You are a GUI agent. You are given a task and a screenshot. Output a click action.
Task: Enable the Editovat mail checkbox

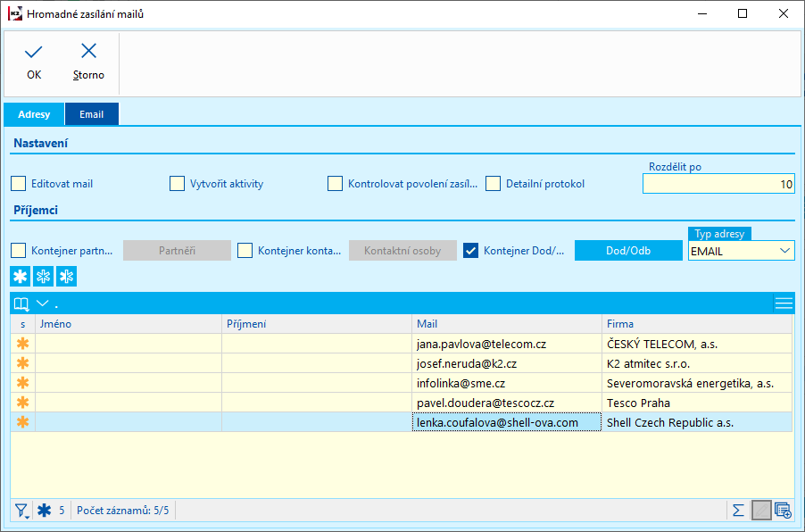[19, 184]
